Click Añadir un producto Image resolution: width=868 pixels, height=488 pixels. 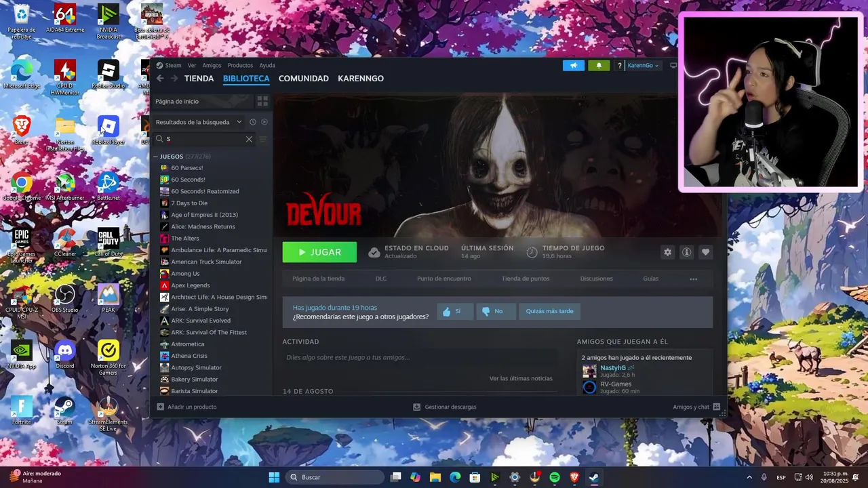pos(186,407)
